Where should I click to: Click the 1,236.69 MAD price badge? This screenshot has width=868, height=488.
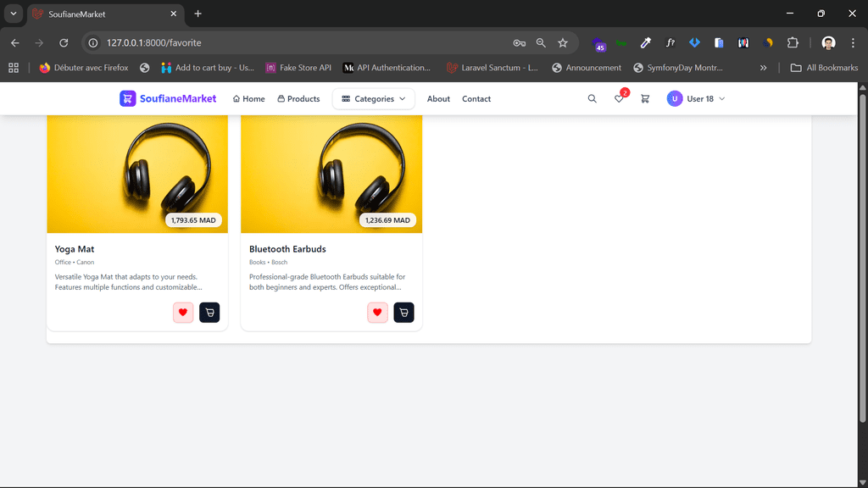[387, 219]
